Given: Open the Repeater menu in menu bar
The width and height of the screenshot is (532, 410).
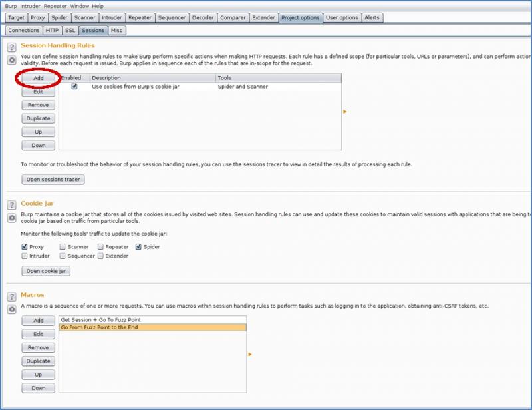Looking at the screenshot, I should click(x=55, y=6).
